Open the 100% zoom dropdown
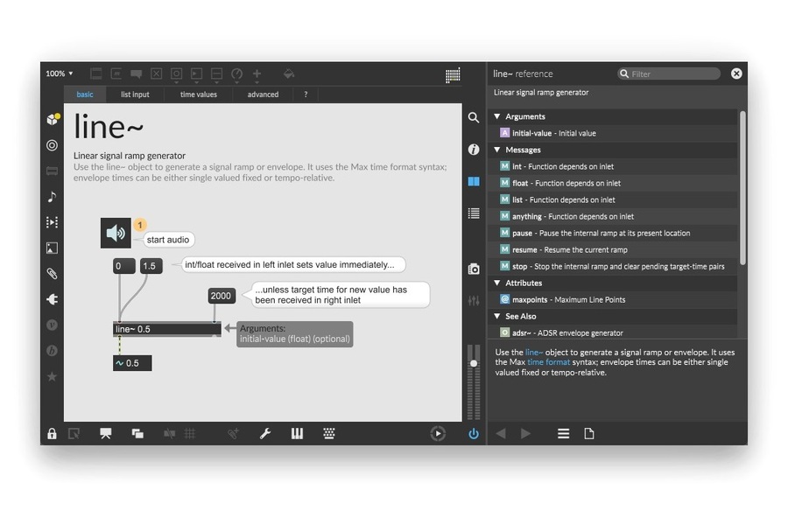The image size is (788, 532). pyautogui.click(x=60, y=73)
